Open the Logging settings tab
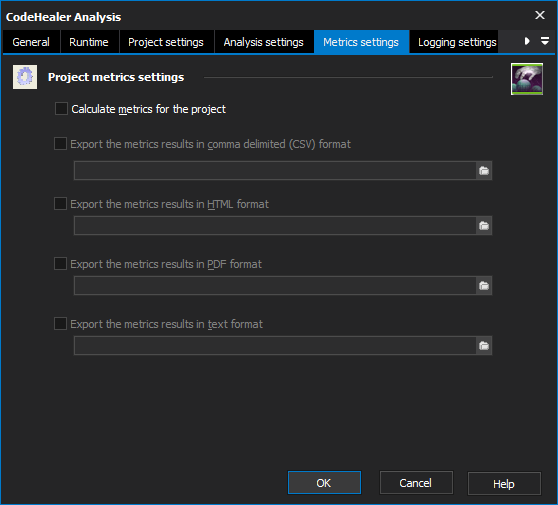 coord(454,42)
